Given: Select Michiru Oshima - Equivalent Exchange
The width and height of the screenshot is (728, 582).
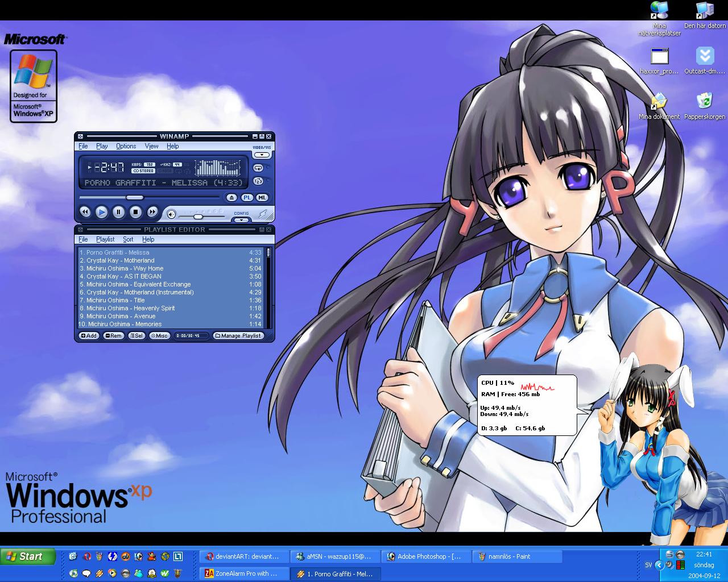Looking at the screenshot, I should pyautogui.click(x=170, y=284).
